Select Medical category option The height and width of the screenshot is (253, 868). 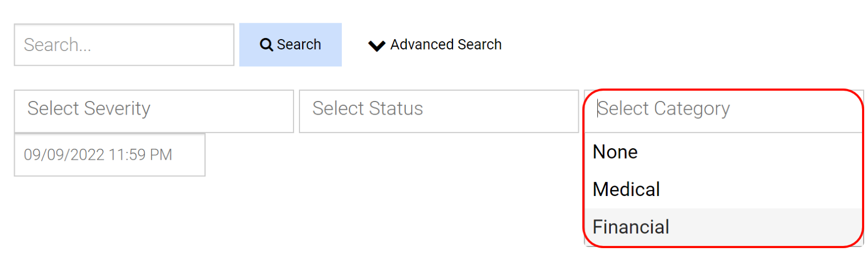[x=626, y=189]
